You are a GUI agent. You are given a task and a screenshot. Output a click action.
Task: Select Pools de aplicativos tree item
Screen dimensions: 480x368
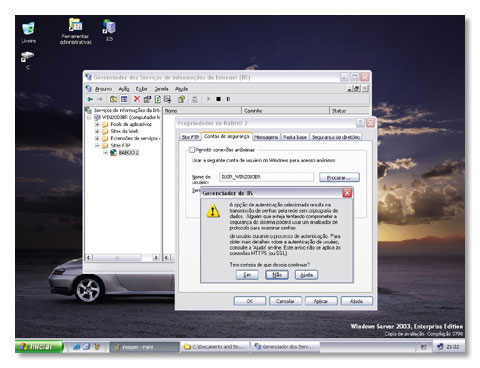pos(131,124)
